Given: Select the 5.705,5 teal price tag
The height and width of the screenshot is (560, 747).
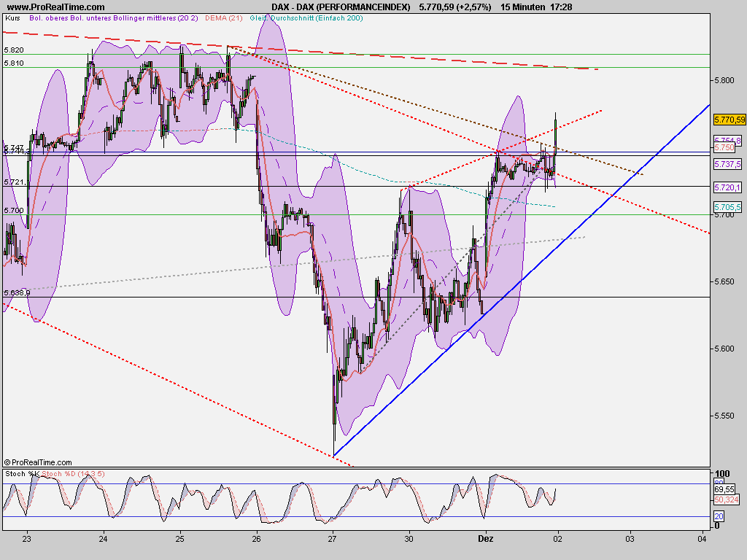Looking at the screenshot, I should pos(727,208).
